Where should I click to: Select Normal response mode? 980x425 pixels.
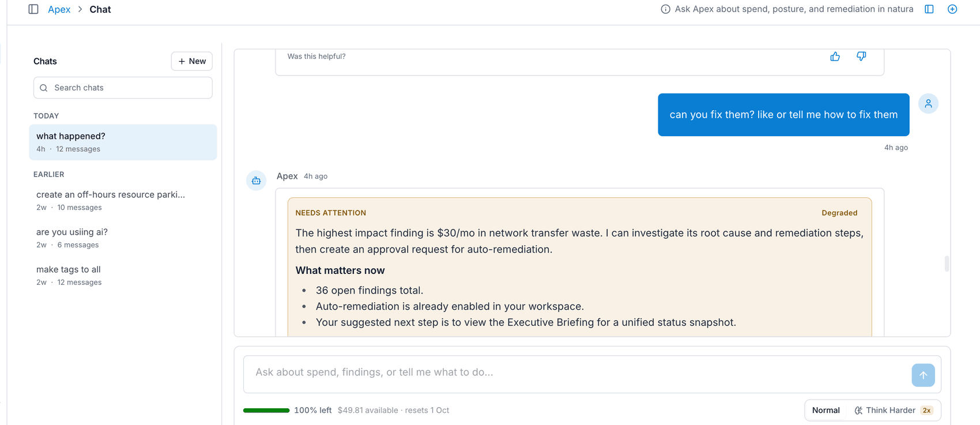(826, 411)
